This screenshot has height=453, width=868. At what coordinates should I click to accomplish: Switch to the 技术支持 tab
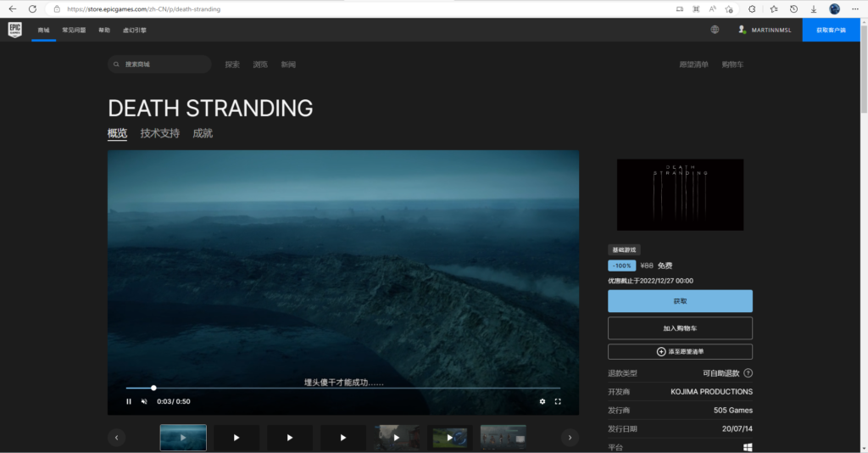[160, 133]
